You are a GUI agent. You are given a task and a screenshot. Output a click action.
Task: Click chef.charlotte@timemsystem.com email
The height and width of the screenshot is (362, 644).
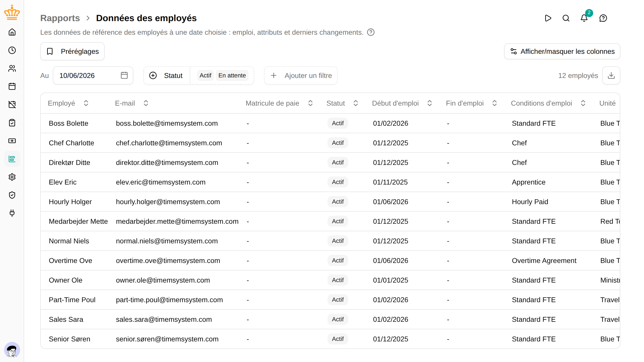tap(169, 143)
